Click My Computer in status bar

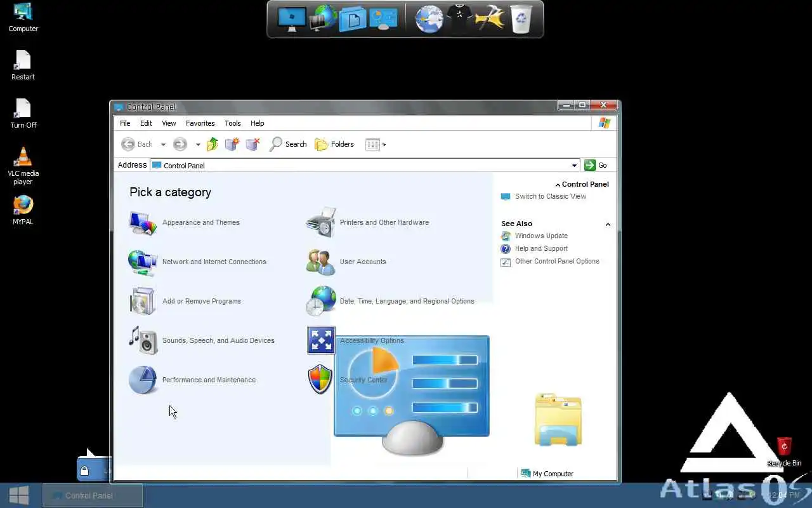547,474
